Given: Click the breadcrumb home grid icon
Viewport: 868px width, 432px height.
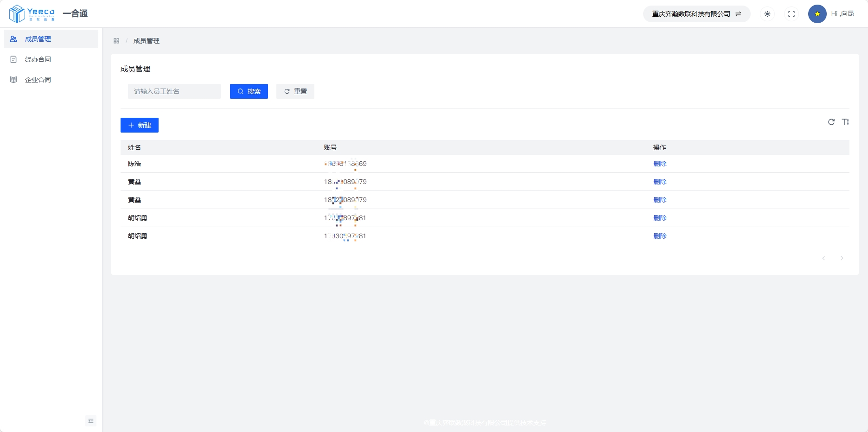Looking at the screenshot, I should (116, 41).
